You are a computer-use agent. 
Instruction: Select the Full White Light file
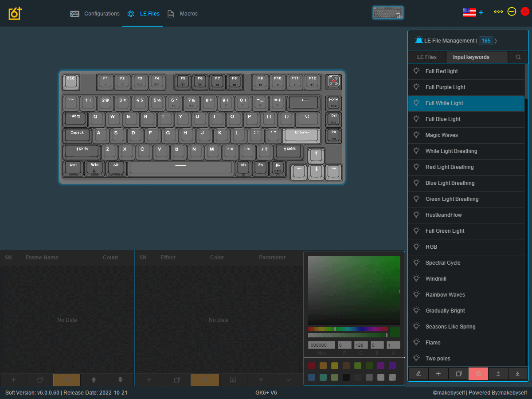(x=466, y=103)
